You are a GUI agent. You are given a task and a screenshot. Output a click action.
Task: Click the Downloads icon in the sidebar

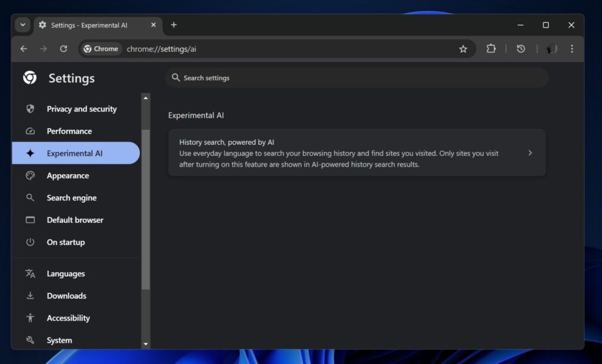30,296
